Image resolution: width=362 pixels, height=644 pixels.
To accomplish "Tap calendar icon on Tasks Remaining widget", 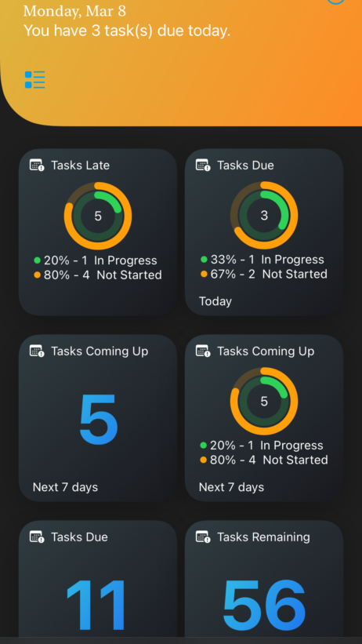I will [x=203, y=537].
